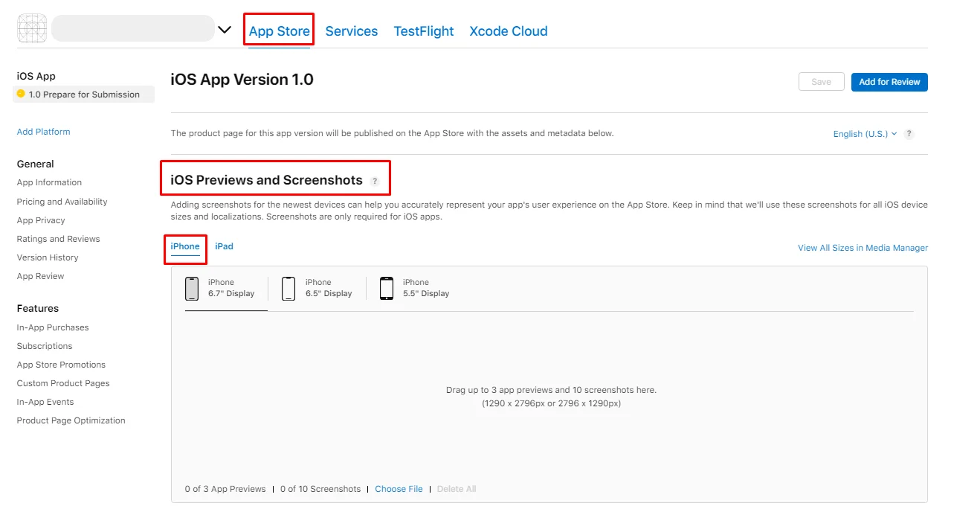Open In-App Purchases feature
Viewport: 980px width, 509px height.
[53, 327]
